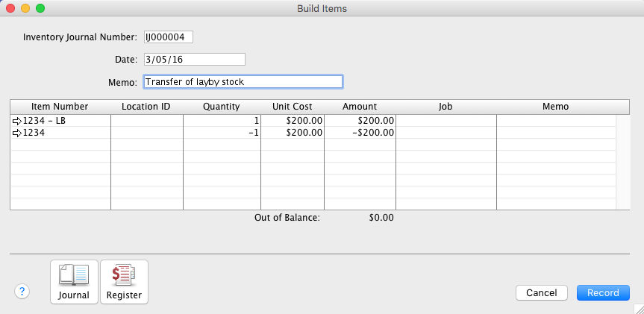
Task: Select the Quantity cell showing 1
Action: [x=221, y=121]
